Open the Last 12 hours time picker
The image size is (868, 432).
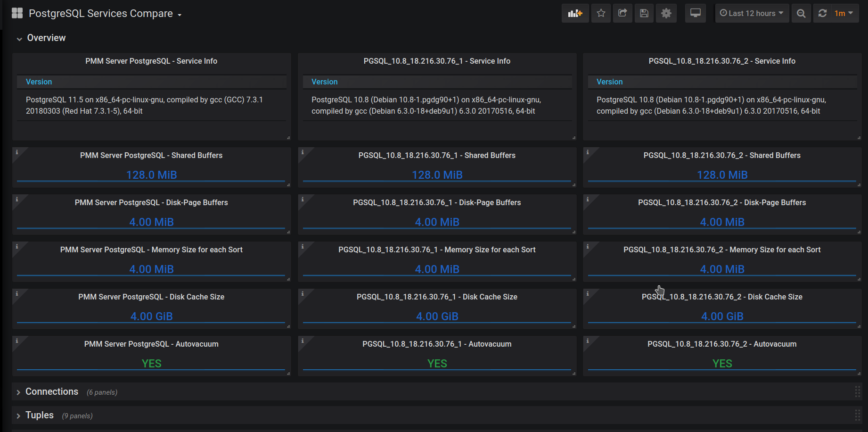pos(752,13)
